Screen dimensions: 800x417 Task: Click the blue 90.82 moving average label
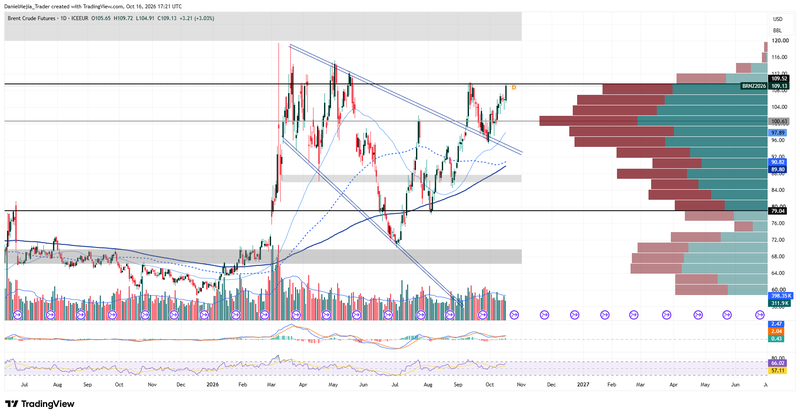(778, 162)
